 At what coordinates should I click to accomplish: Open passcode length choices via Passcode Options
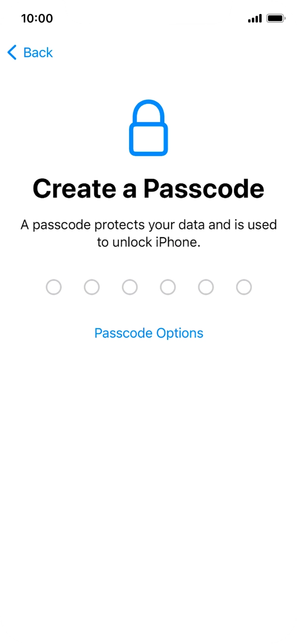[149, 333]
